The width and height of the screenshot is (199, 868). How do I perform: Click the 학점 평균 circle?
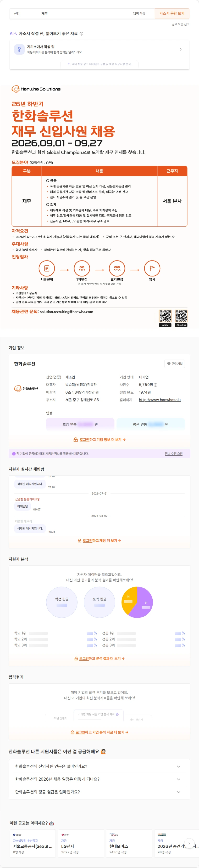62,602
